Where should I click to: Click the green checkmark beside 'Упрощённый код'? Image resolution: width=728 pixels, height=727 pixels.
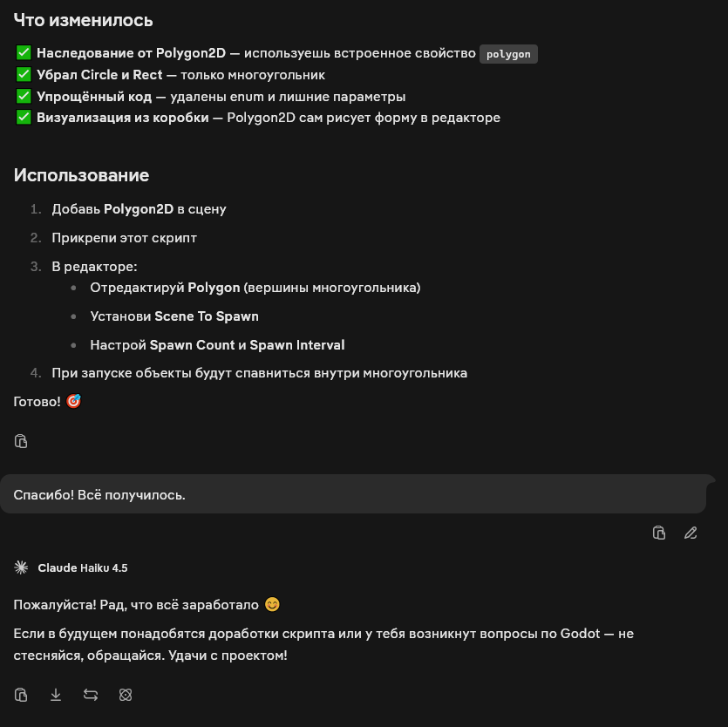point(24,96)
